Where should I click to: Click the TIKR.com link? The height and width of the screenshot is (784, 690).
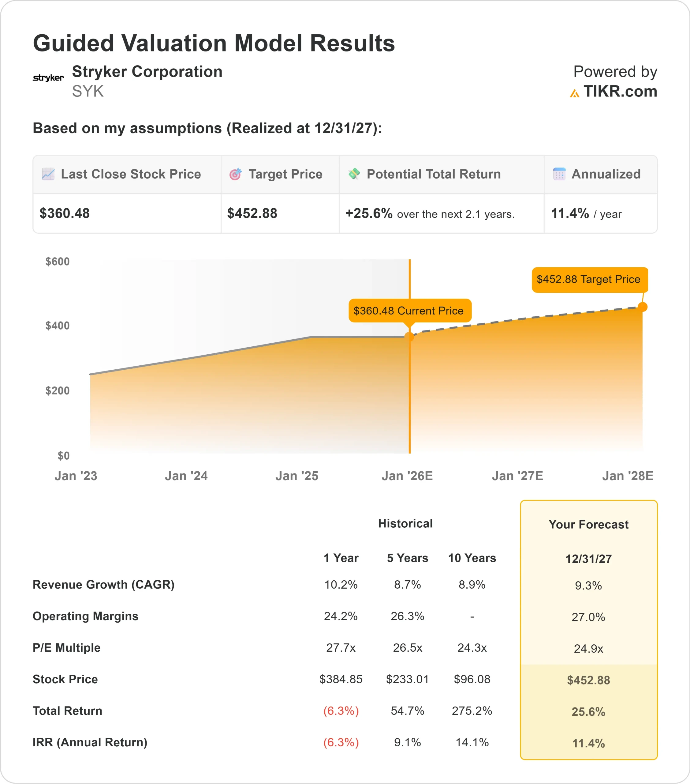point(620,91)
